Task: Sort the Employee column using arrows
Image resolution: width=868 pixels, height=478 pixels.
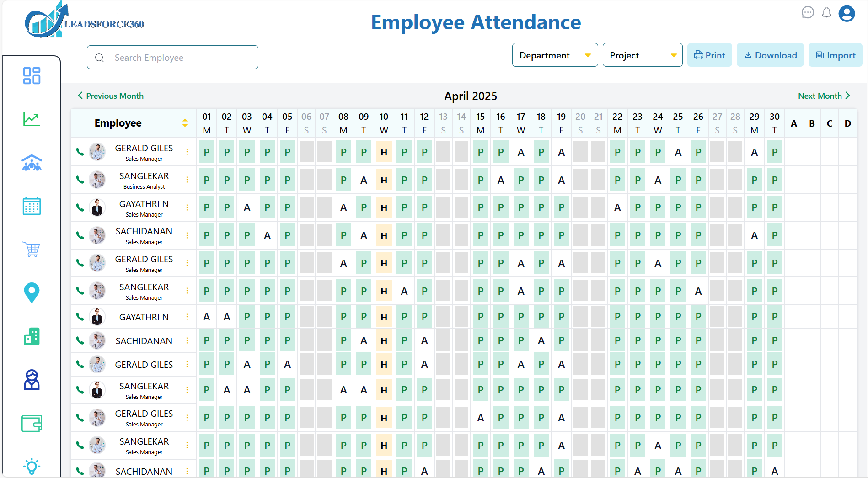Action: tap(185, 123)
